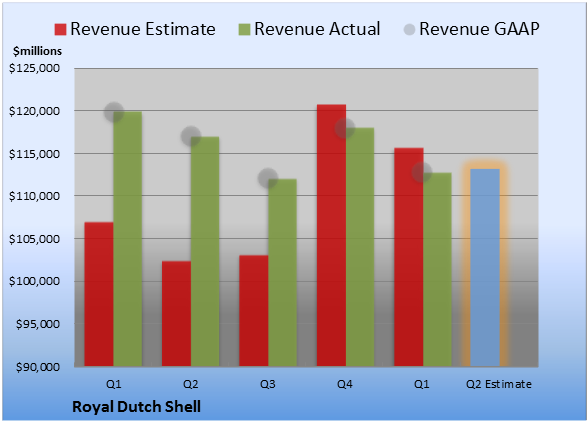Viewport: 588px width, 422px height.
Task: Click the gray Revenue GAAP legend circle
Action: click(410, 30)
